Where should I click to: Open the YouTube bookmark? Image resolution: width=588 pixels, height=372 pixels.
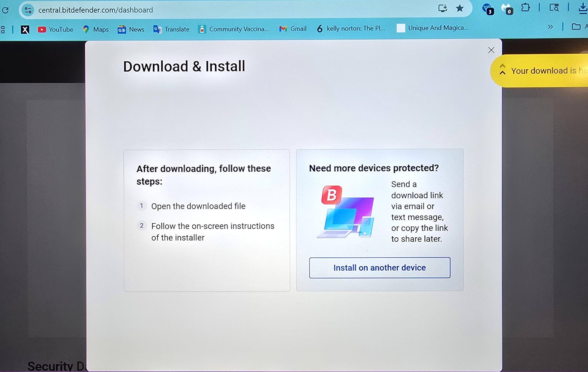pos(55,30)
